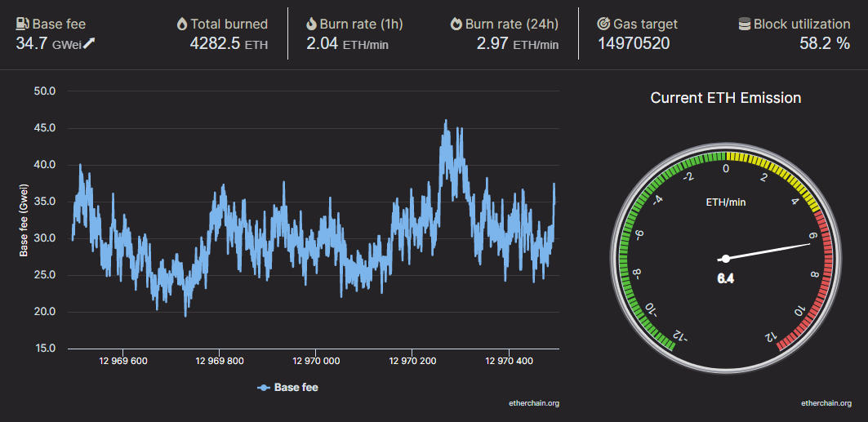Click the Total burned droplet icon
Image resolution: width=868 pixels, height=422 pixels.
click(x=182, y=24)
